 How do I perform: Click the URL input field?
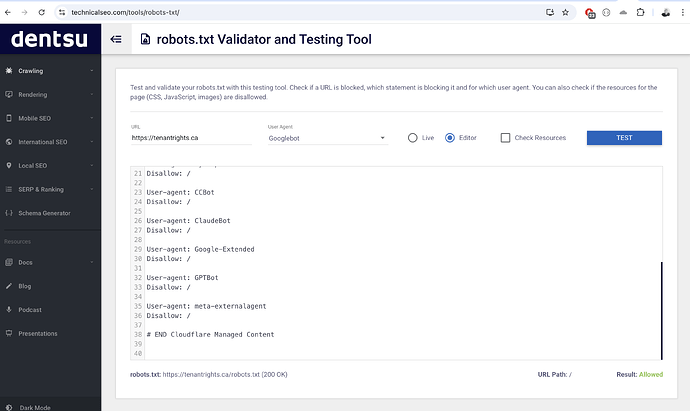tap(190, 139)
